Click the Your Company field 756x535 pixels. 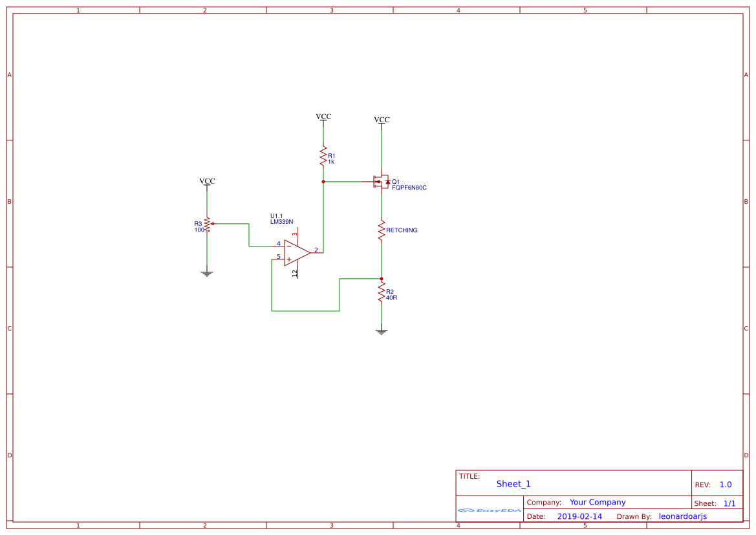point(597,502)
